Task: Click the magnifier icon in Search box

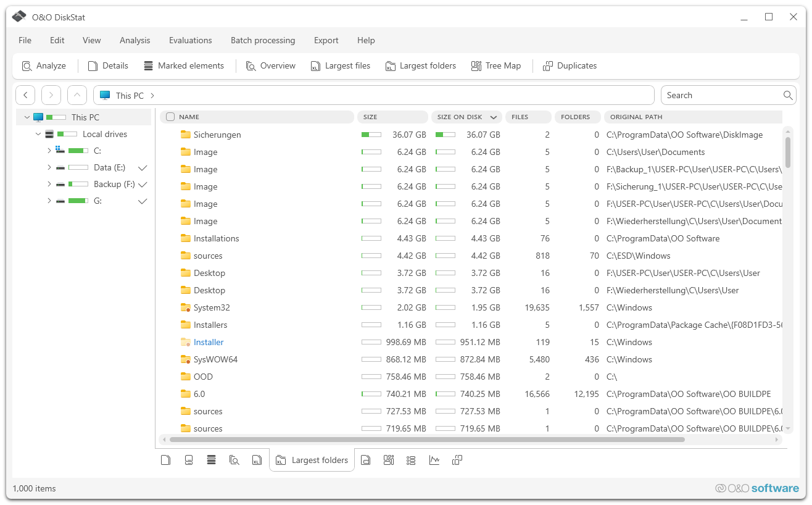Action: tap(788, 95)
